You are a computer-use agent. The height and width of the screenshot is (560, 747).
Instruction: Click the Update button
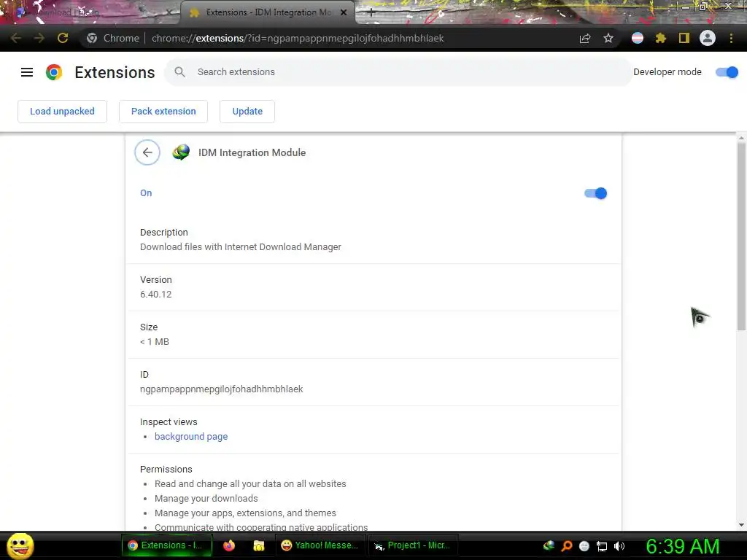click(x=247, y=112)
